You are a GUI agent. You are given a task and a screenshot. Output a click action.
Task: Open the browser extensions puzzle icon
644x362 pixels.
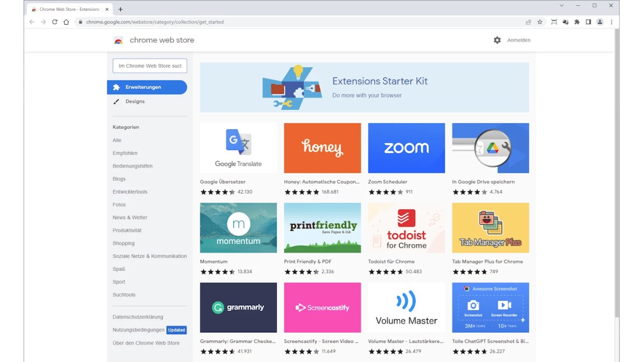tap(576, 22)
